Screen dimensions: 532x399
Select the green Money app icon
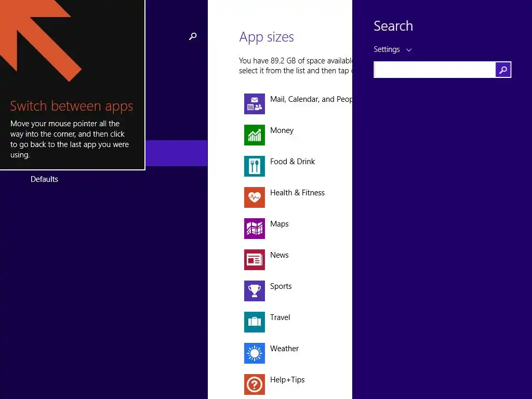click(255, 135)
